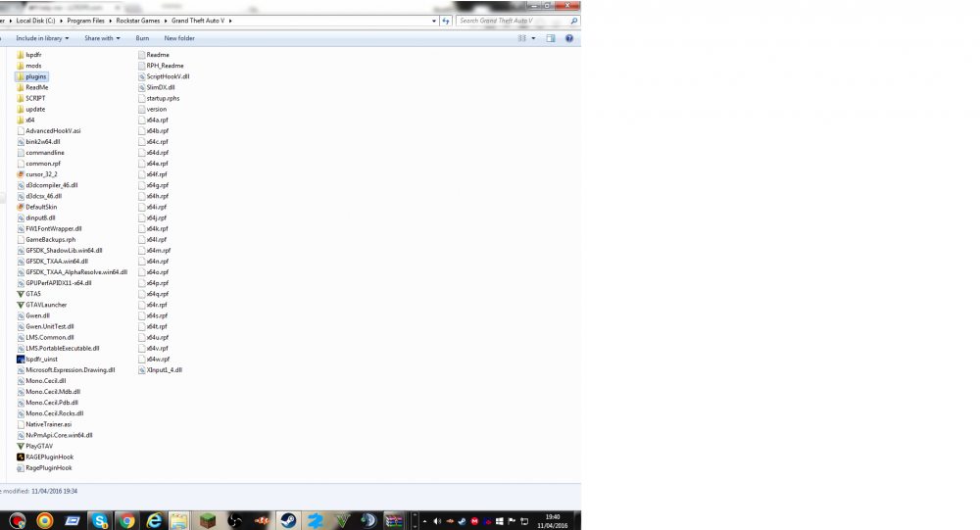Open the GTA V taskbar icon
The width and height of the screenshot is (980, 530).
coord(342,520)
